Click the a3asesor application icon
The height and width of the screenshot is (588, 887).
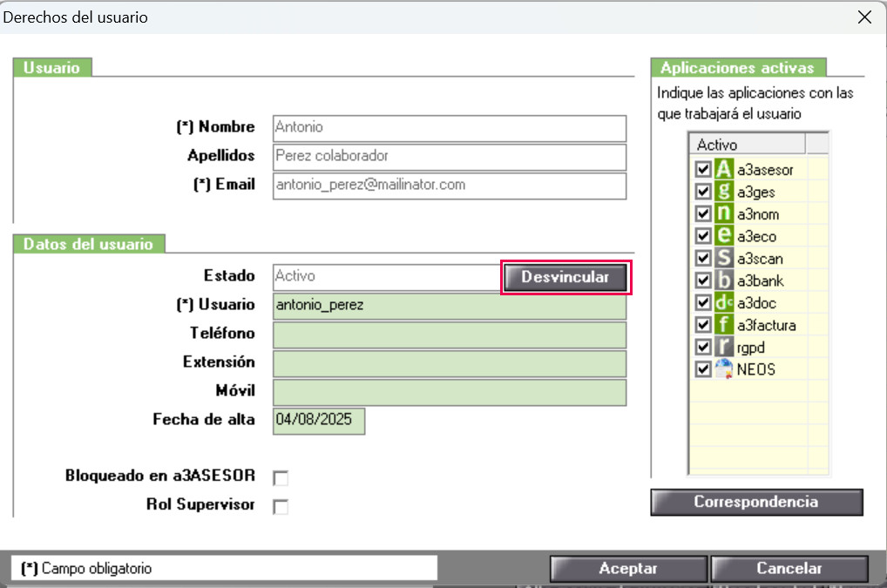tap(723, 169)
